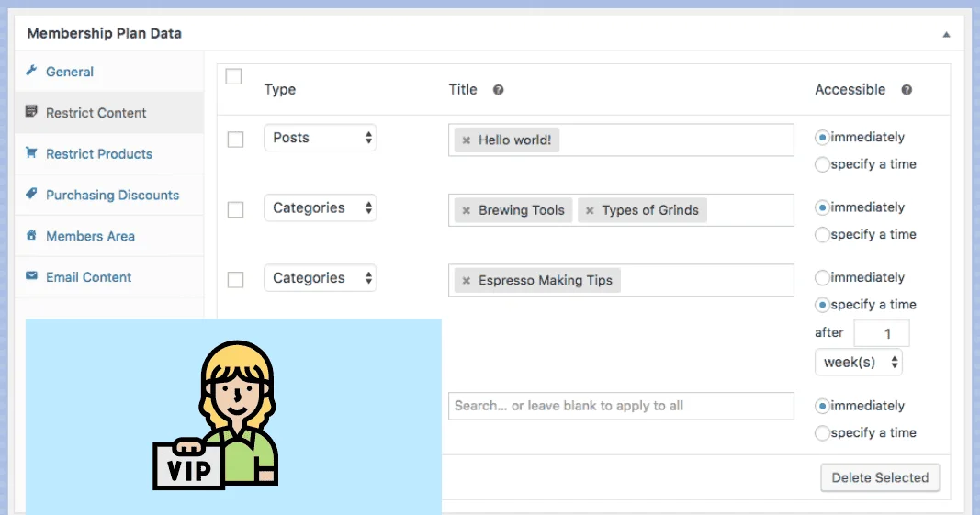Click the cart icon beside Restrict Products
This screenshot has height=515, width=980.
click(x=31, y=152)
